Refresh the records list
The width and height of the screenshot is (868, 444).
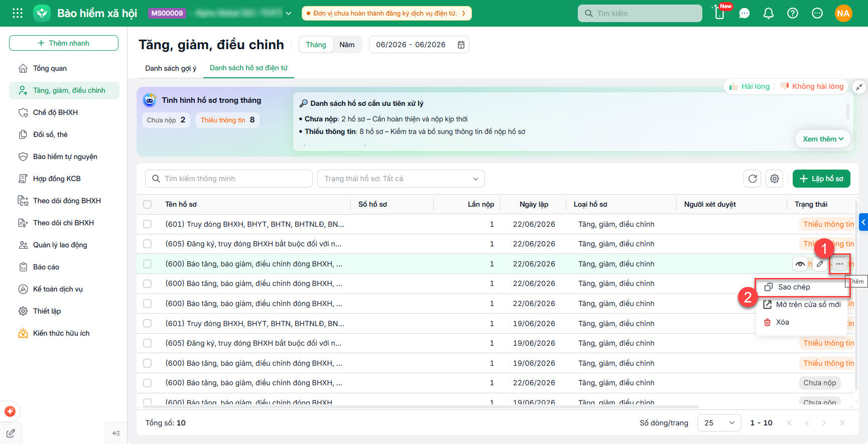[753, 179]
